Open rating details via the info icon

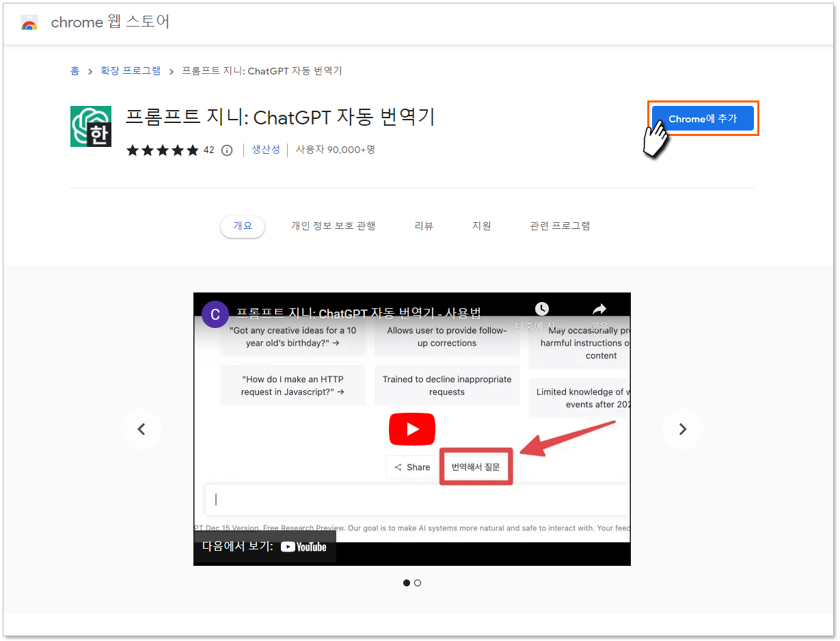[x=226, y=150]
